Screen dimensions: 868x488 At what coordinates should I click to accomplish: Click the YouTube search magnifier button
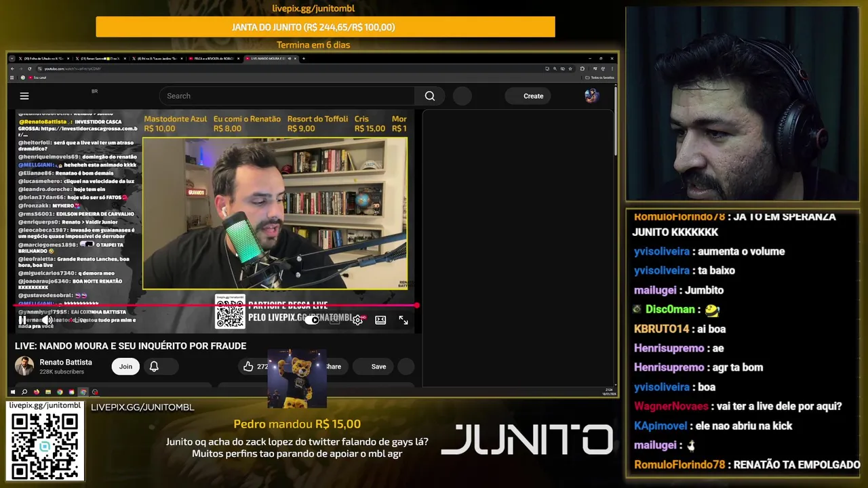coord(430,96)
